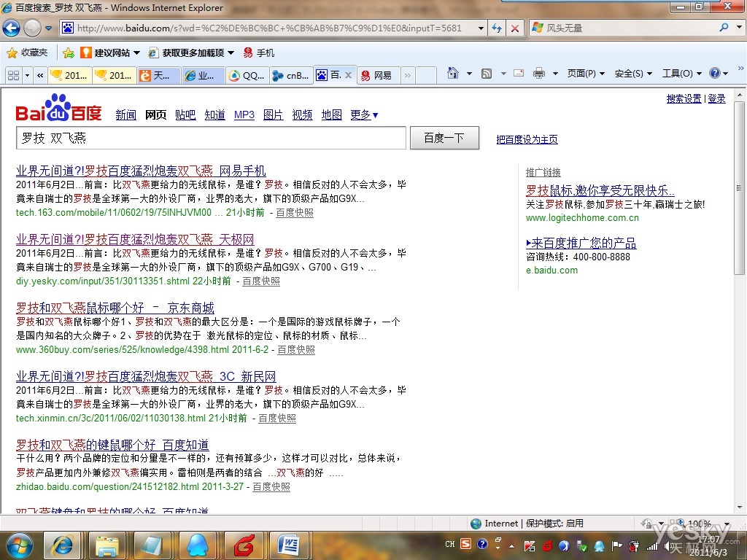Open the Quick Tabs grid icon

(x=13, y=75)
